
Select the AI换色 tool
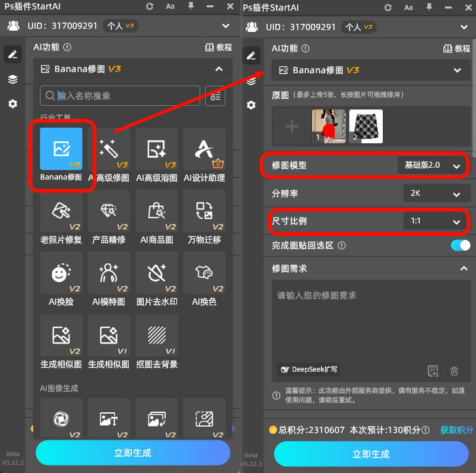tap(205, 273)
